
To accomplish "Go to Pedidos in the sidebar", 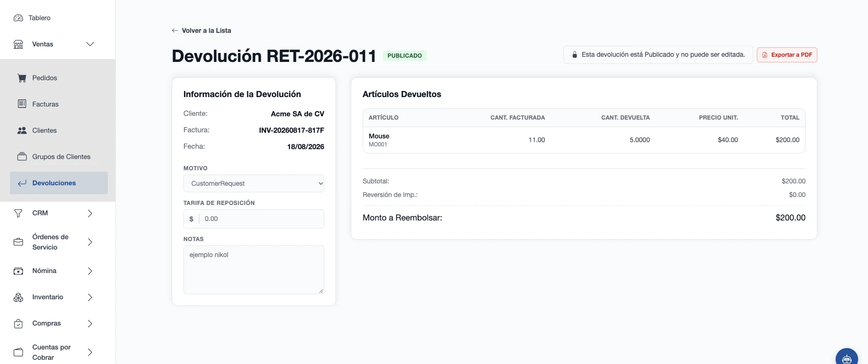I will pos(59,78).
